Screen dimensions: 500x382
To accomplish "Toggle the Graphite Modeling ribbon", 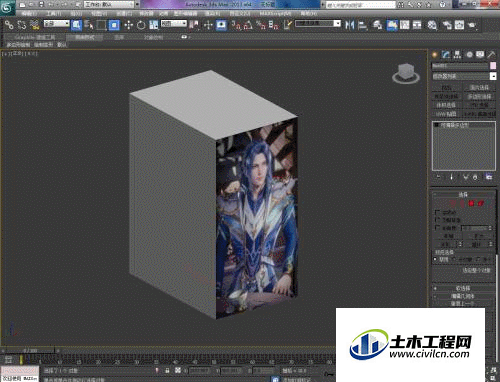I will point(392,25).
